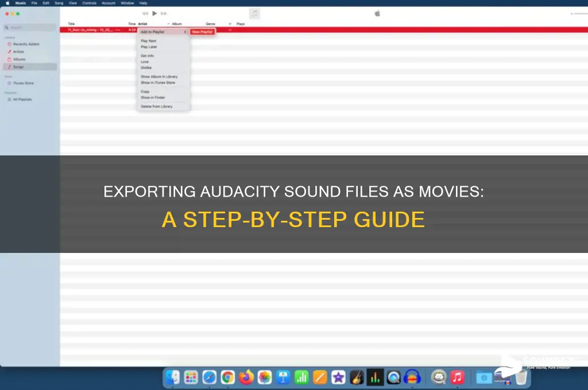This screenshot has height=390, width=588.
Task: Open Google Chrome from the Dock
Action: click(x=227, y=377)
